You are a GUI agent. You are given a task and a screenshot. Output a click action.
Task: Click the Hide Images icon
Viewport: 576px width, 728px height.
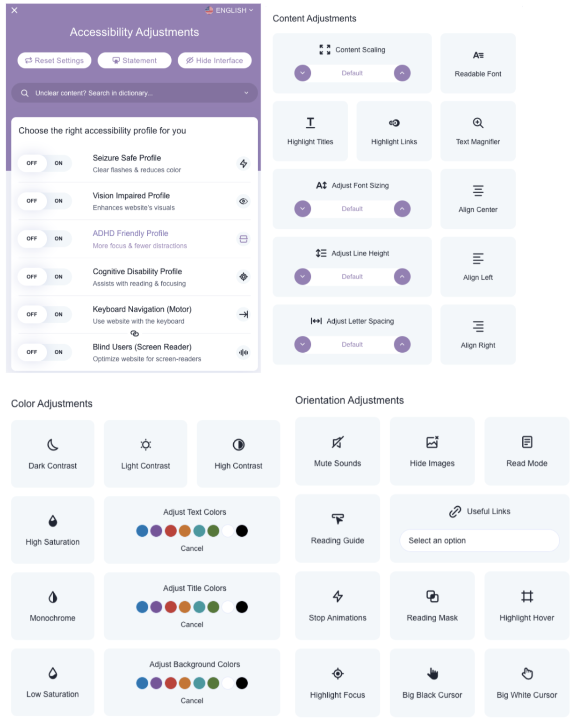432,442
